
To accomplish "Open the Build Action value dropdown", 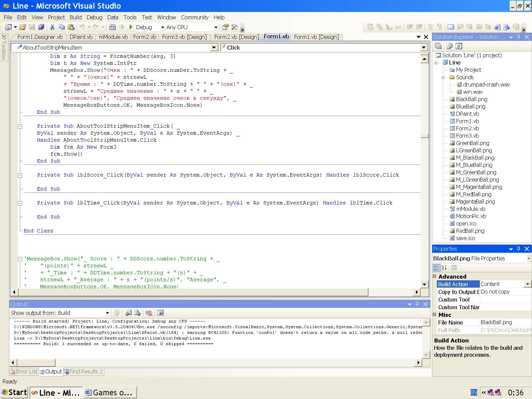I will [x=527, y=284].
